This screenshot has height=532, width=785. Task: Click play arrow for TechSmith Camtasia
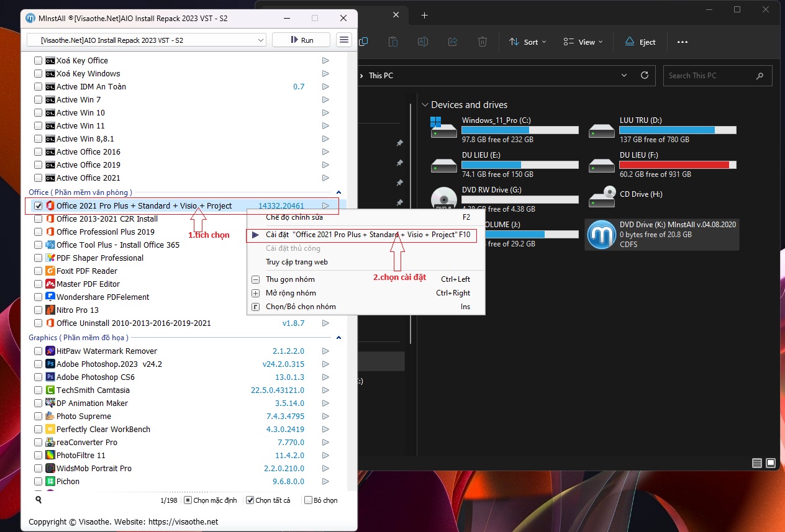tap(325, 390)
